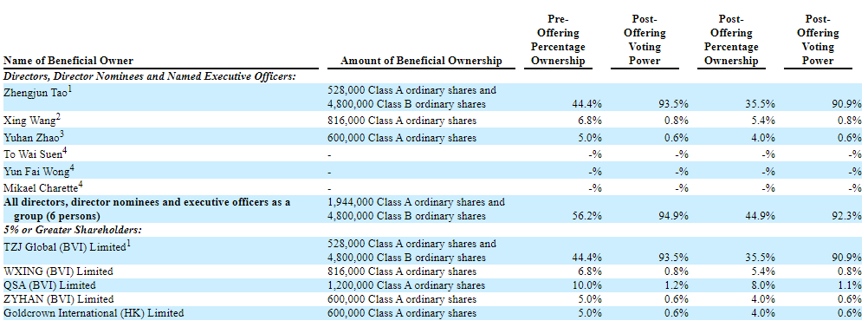
Task: Select the Amount of Beneficial Ownership header
Action: (x=421, y=61)
